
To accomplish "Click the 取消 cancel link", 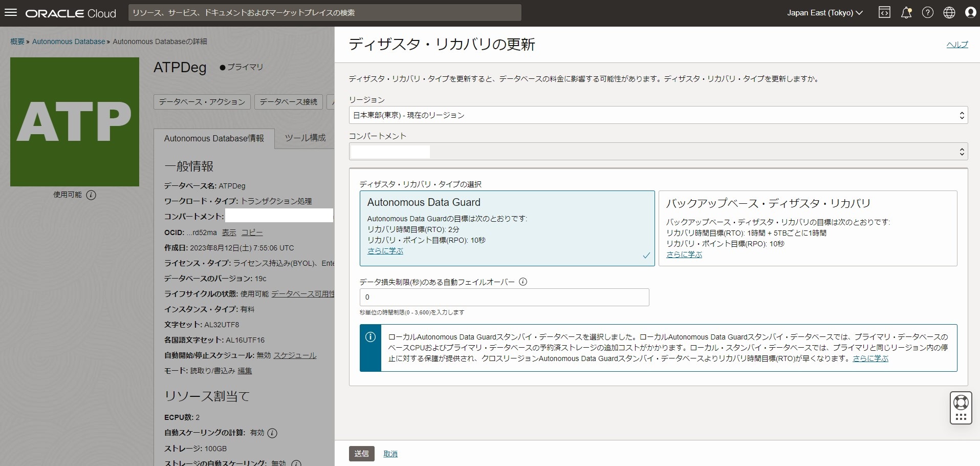I will (390, 454).
